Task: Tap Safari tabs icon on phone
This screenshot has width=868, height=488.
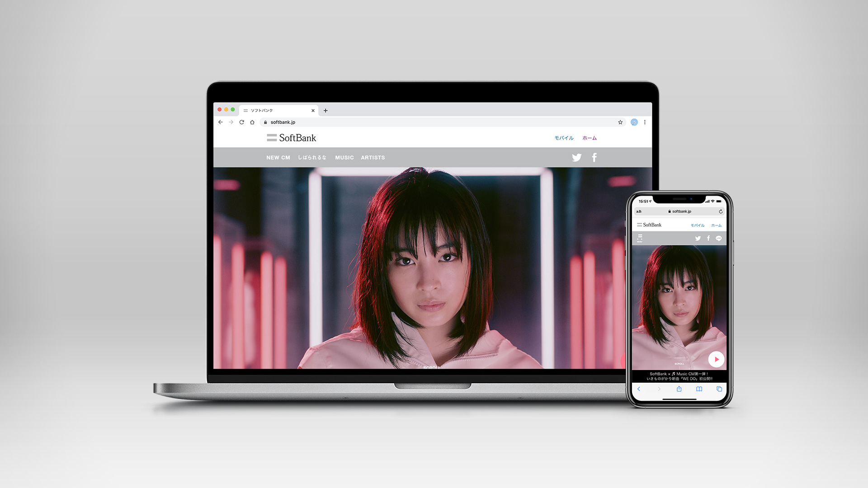Action: pos(719,389)
